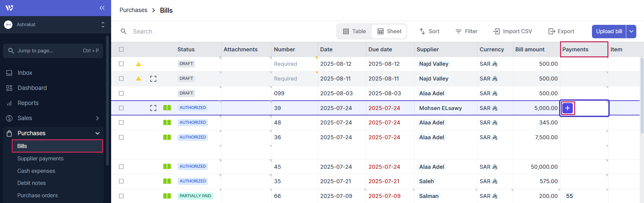Viewport: 644px width, 203px height.
Task: Open Sort options in toolbar
Action: pyautogui.click(x=429, y=31)
